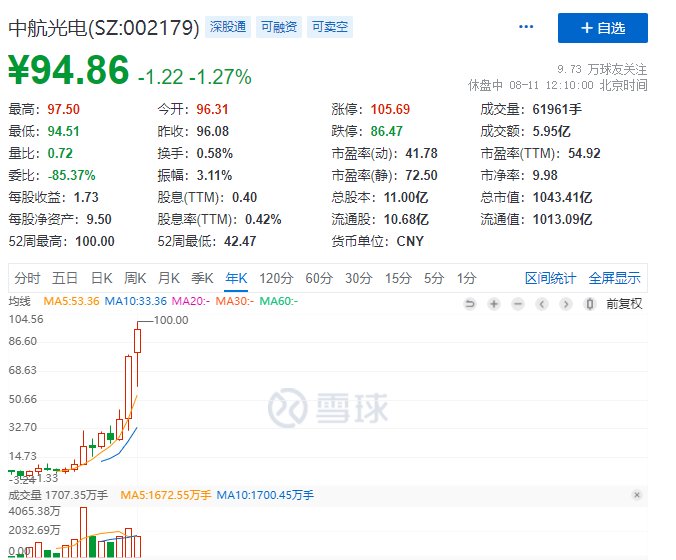Screen dimensions: 676x560
Task: Open the 前复权 adjustment dropdown
Action: click(624, 304)
